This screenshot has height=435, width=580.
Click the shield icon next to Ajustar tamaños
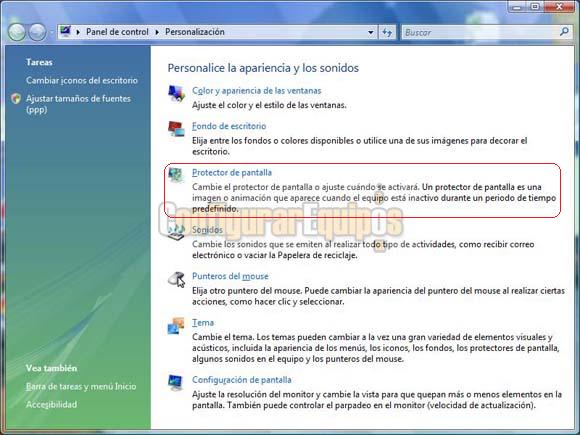click(16, 99)
